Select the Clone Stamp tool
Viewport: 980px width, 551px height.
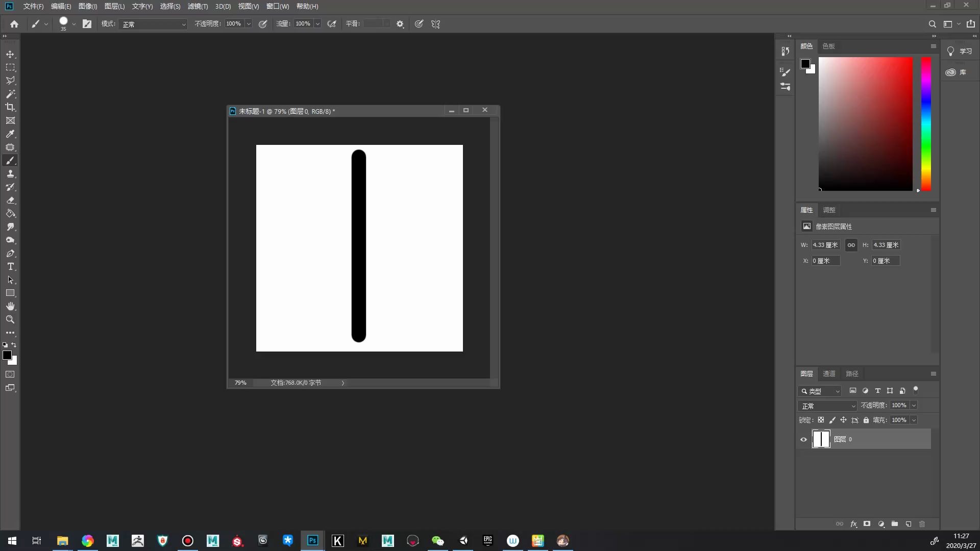point(10,174)
